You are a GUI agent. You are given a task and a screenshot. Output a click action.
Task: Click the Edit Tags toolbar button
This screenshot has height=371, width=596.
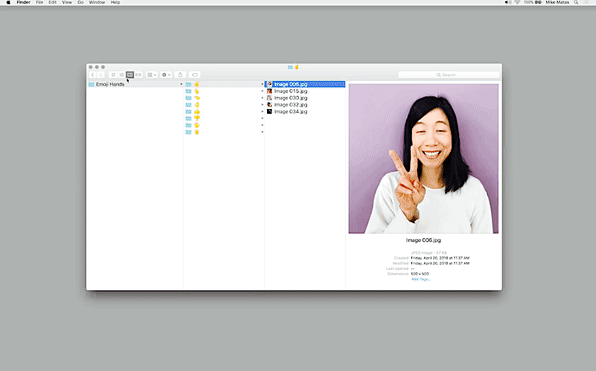click(x=195, y=75)
